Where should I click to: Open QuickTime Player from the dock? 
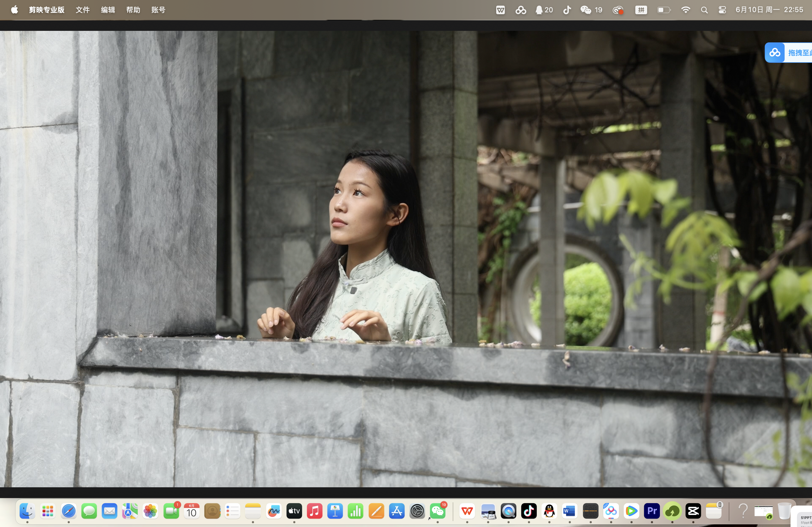point(508,511)
